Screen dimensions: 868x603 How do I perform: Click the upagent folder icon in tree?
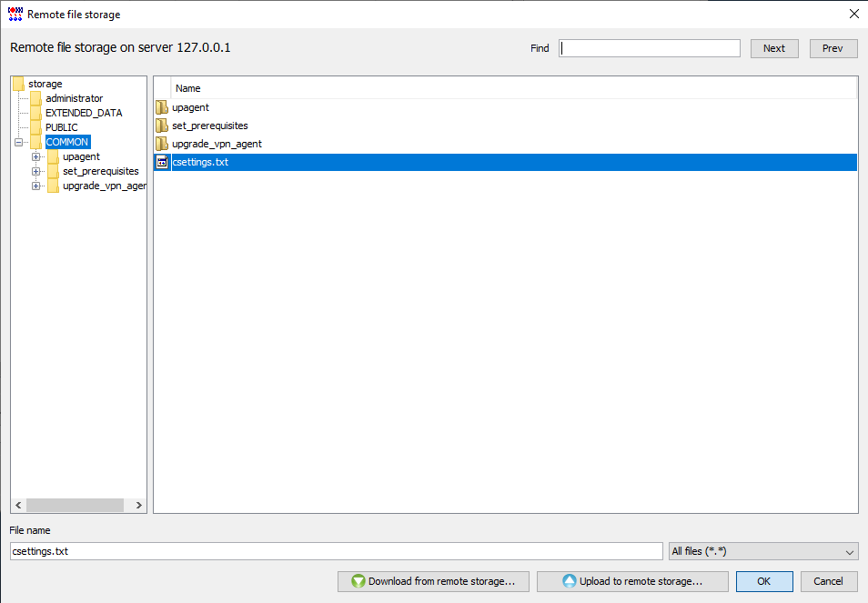point(53,156)
